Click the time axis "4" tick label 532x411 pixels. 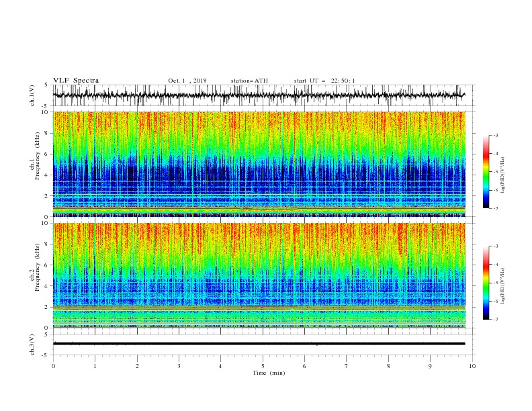(x=220, y=366)
